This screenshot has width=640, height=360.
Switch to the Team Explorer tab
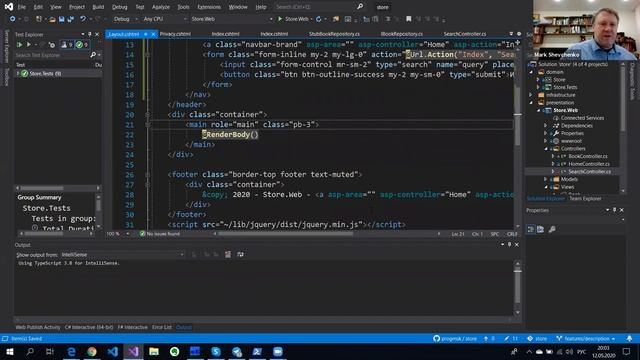click(x=585, y=198)
